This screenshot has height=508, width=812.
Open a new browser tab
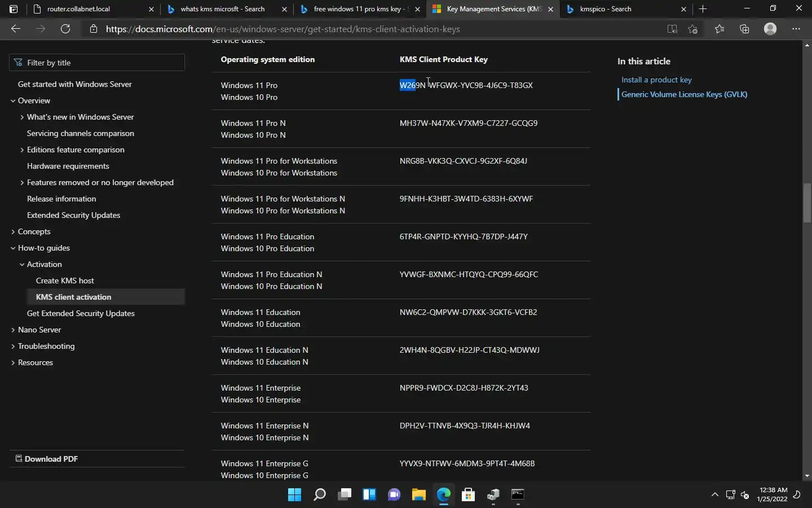tap(703, 9)
